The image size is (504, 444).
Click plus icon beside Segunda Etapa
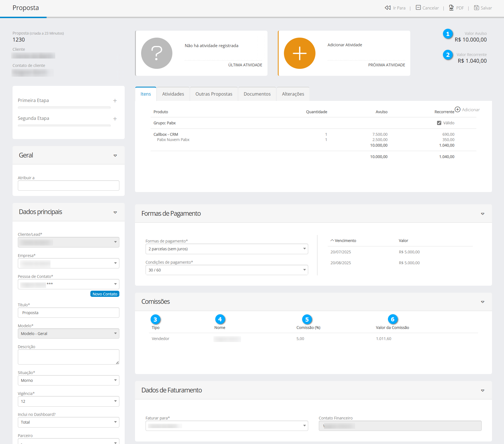pyautogui.click(x=115, y=119)
